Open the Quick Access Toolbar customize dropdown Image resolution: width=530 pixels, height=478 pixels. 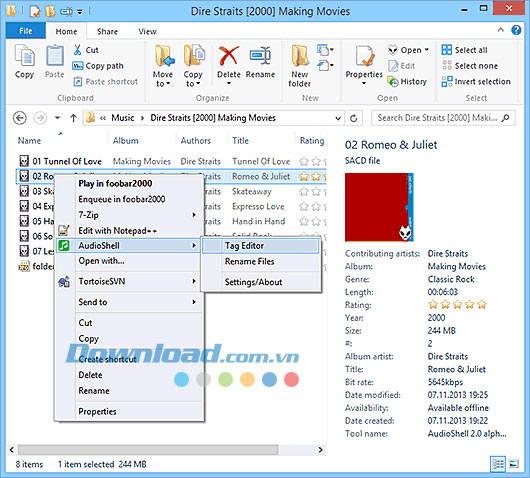pos(80,12)
